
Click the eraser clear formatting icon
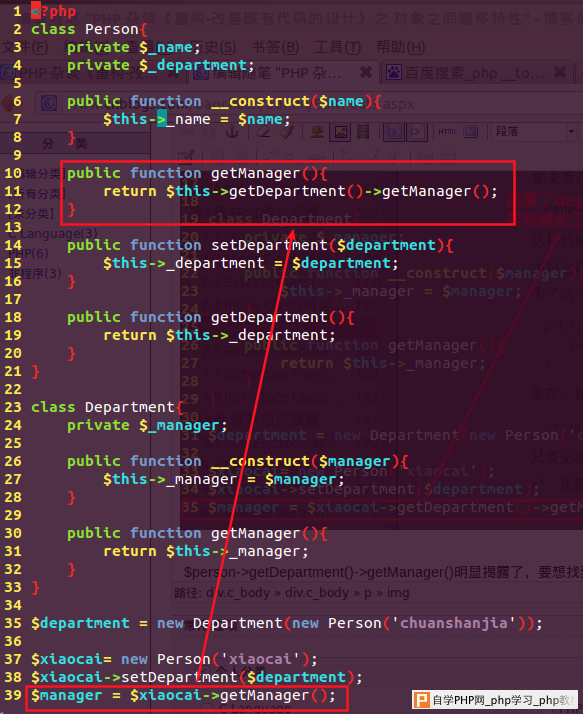click(x=264, y=132)
